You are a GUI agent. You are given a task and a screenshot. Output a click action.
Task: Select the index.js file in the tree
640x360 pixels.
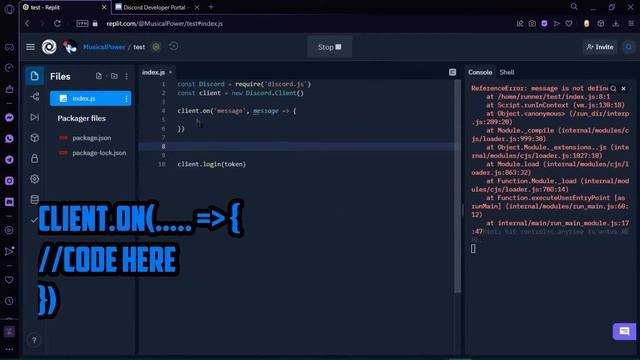91,98
